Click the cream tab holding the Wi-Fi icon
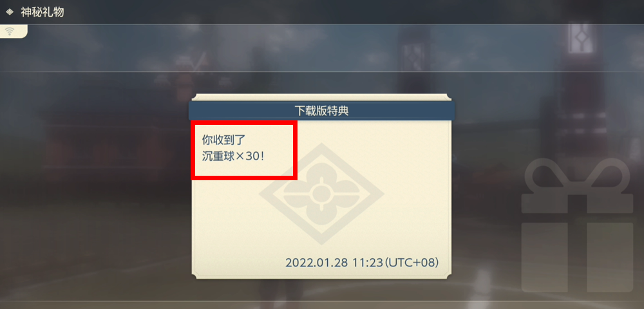The image size is (644, 309). [14, 32]
